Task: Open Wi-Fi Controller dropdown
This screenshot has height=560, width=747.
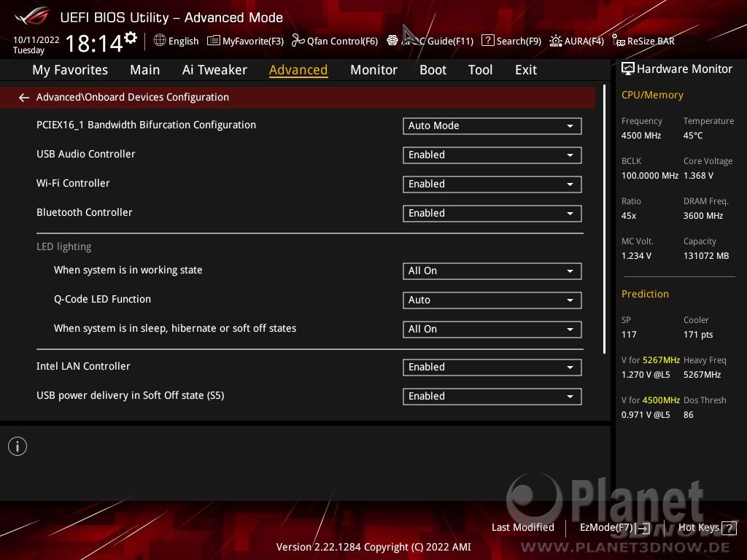Action: tap(492, 184)
